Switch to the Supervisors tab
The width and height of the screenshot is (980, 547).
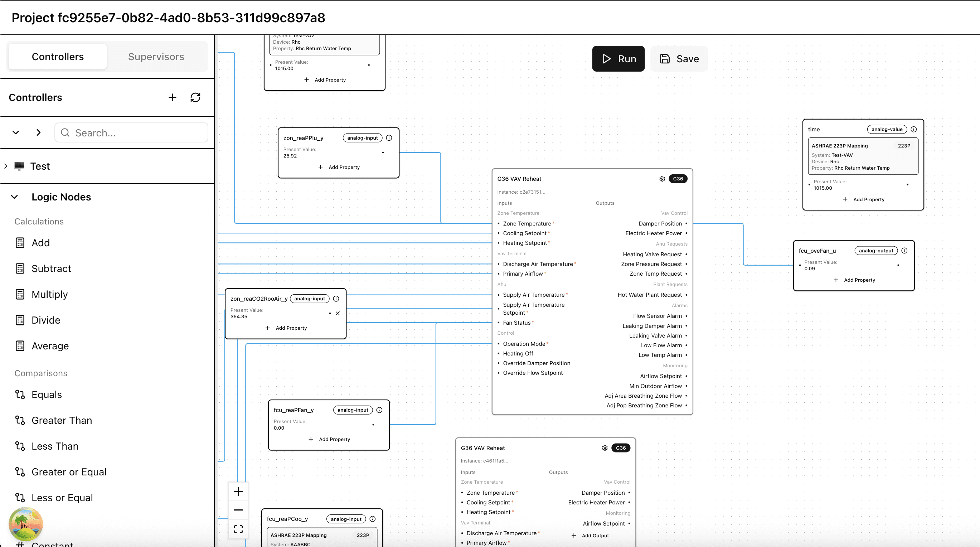(156, 57)
